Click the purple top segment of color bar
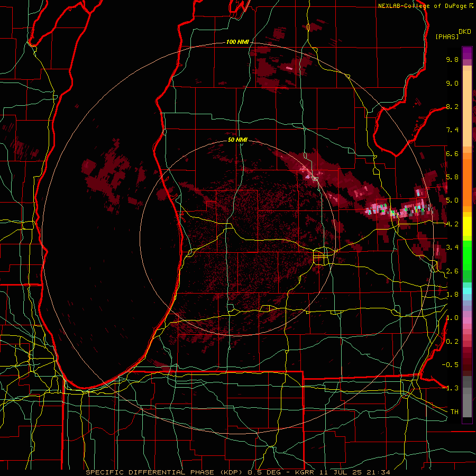 [x=467, y=53]
